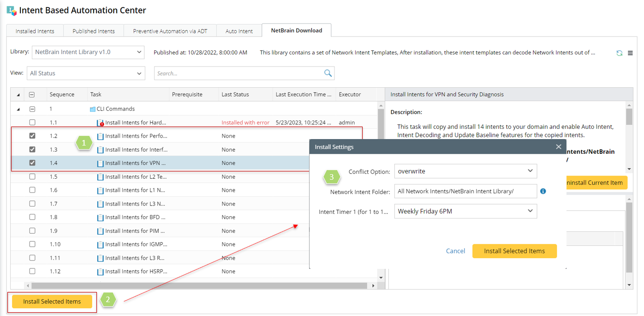Click the Network Intent Folder input field

tap(465, 191)
